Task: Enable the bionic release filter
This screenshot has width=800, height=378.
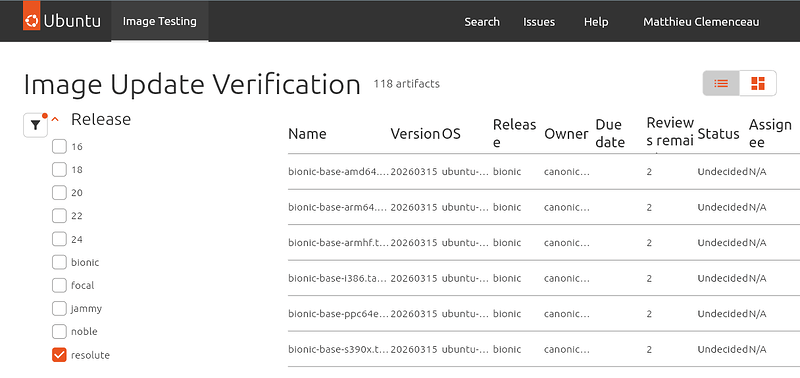Action: [59, 262]
